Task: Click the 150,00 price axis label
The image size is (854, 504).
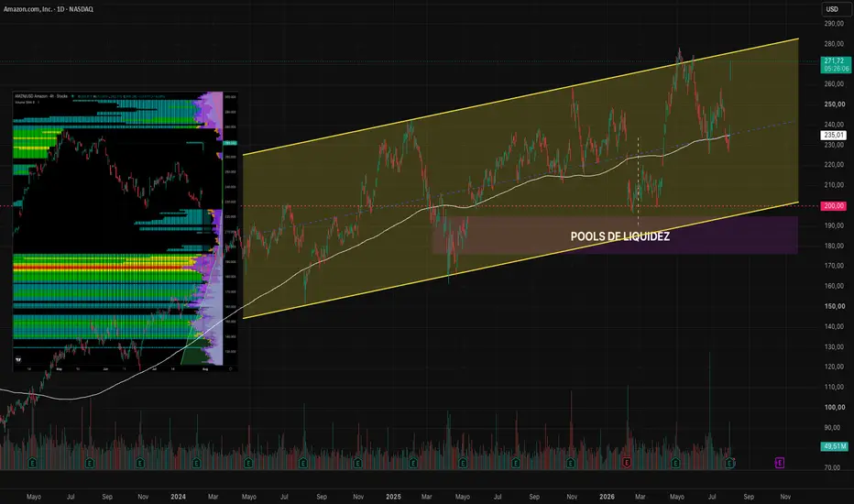Action: coord(834,306)
